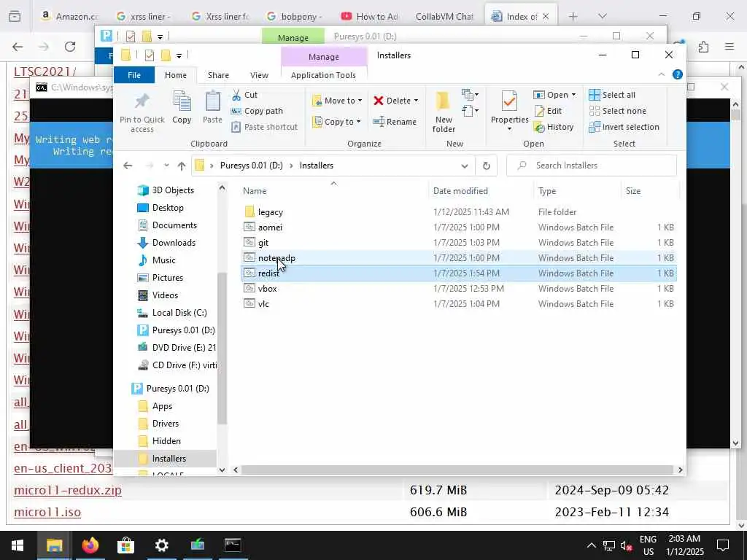Expand the Open dropdown arrow

click(x=573, y=95)
